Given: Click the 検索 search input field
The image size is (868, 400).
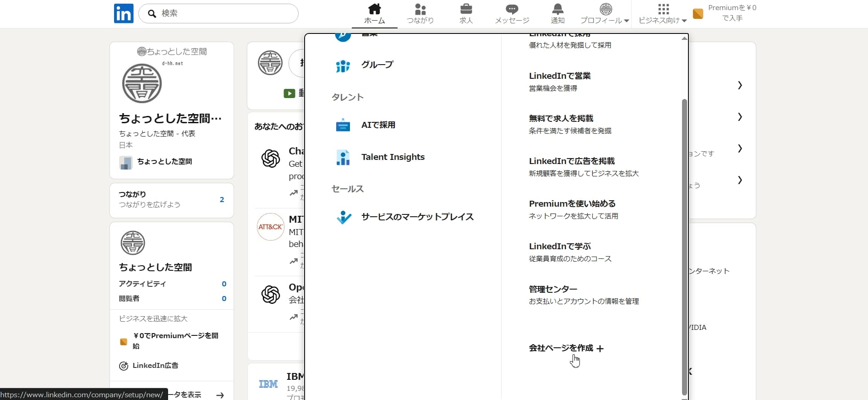Looking at the screenshot, I should coord(218,13).
